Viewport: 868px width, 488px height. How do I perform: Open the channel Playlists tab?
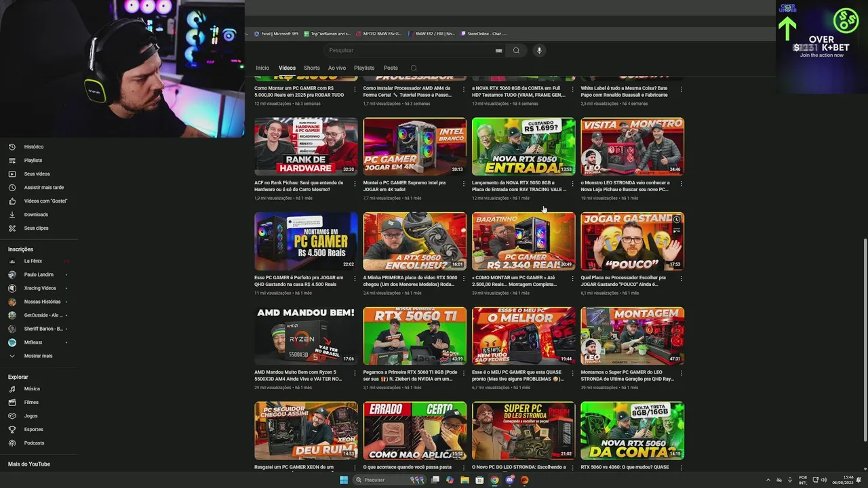(364, 68)
